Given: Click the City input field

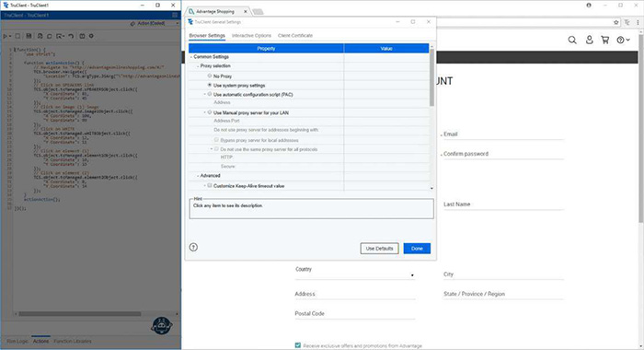Looking at the screenshot, I should [503, 274].
